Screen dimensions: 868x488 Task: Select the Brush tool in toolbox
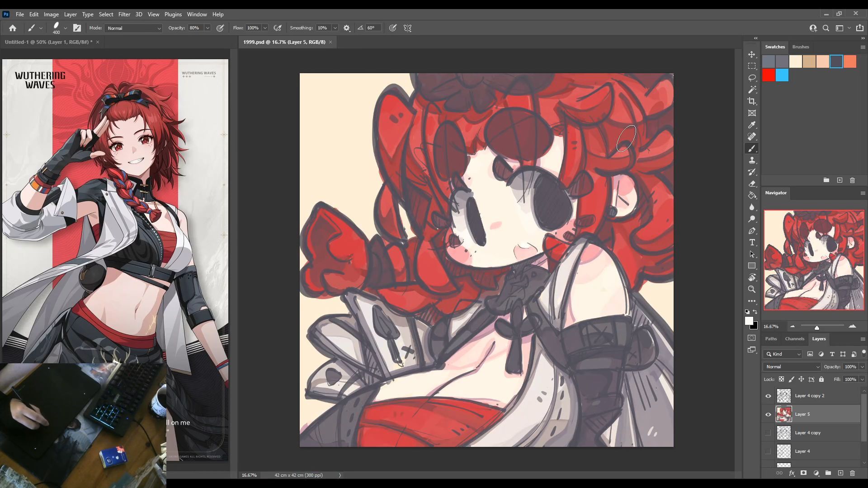tap(752, 148)
